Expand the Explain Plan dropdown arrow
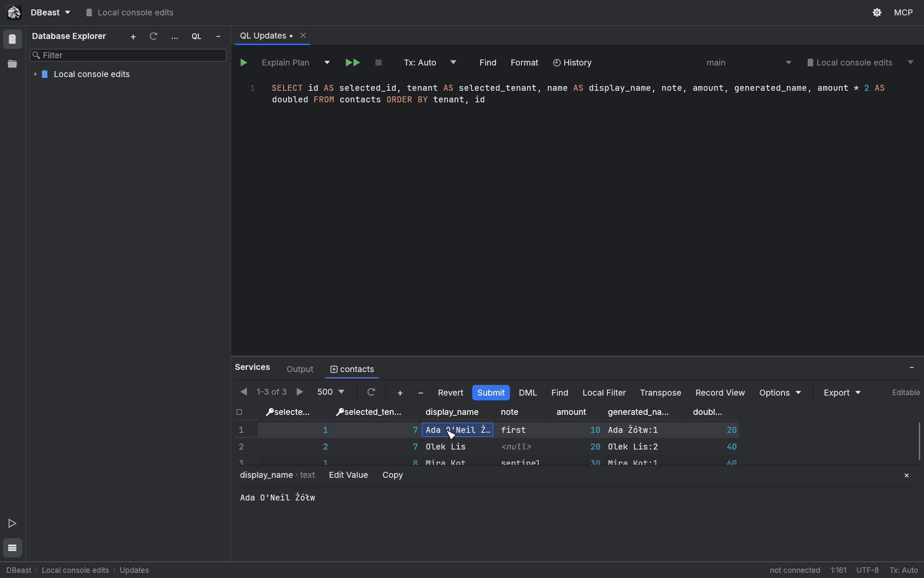 coord(327,63)
